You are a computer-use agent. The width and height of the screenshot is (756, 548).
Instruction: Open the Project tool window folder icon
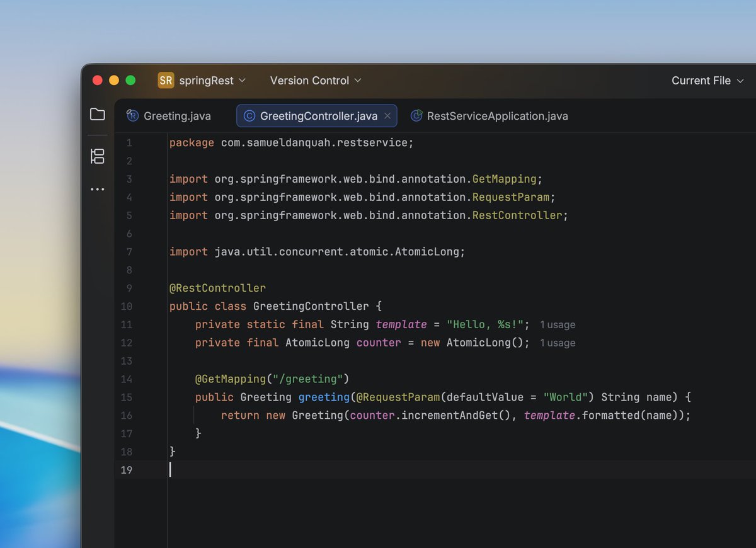tap(97, 114)
